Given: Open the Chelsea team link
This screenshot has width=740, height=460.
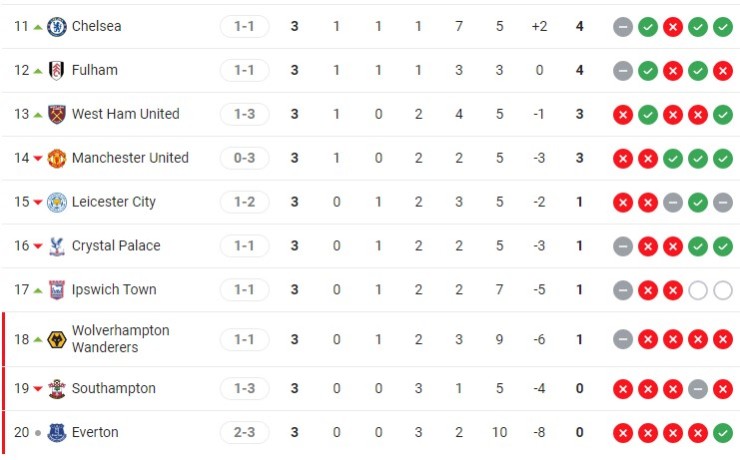Looking at the screenshot, I should (96, 26).
